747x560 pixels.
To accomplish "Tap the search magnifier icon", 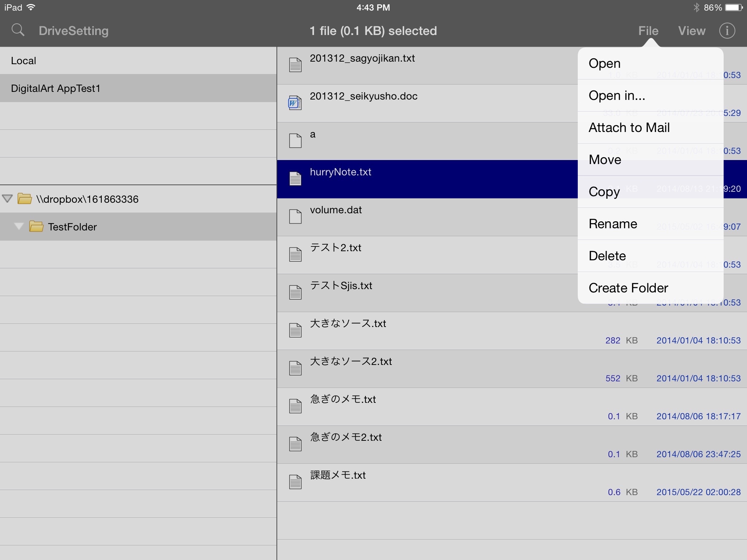I will 18,30.
